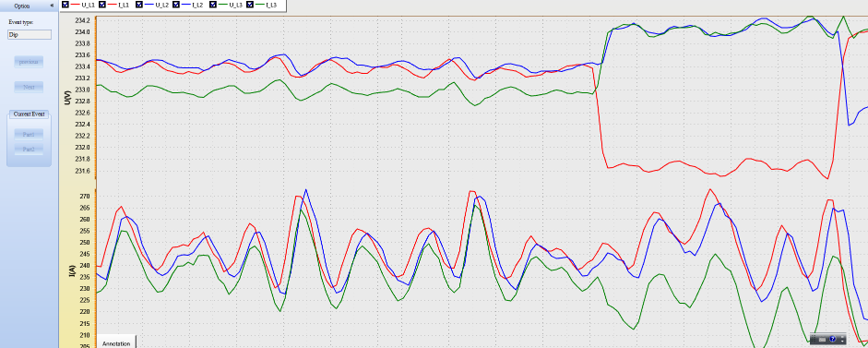Click the U(V) voltage axis label

[x=67, y=97]
